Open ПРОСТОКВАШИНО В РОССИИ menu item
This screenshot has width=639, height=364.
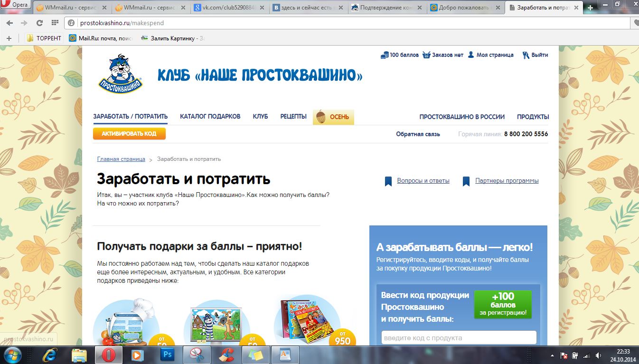click(462, 117)
